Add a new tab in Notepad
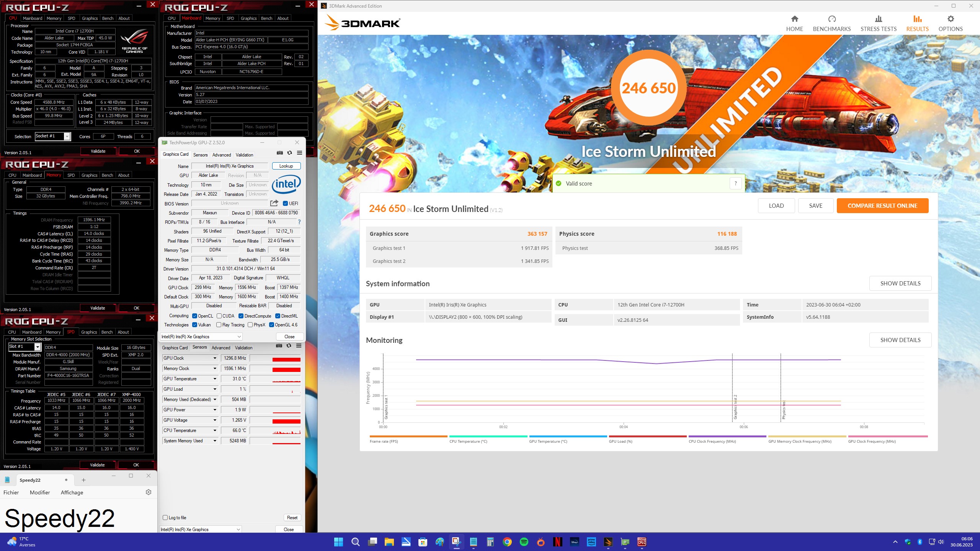This screenshot has width=980, height=551. point(83,480)
